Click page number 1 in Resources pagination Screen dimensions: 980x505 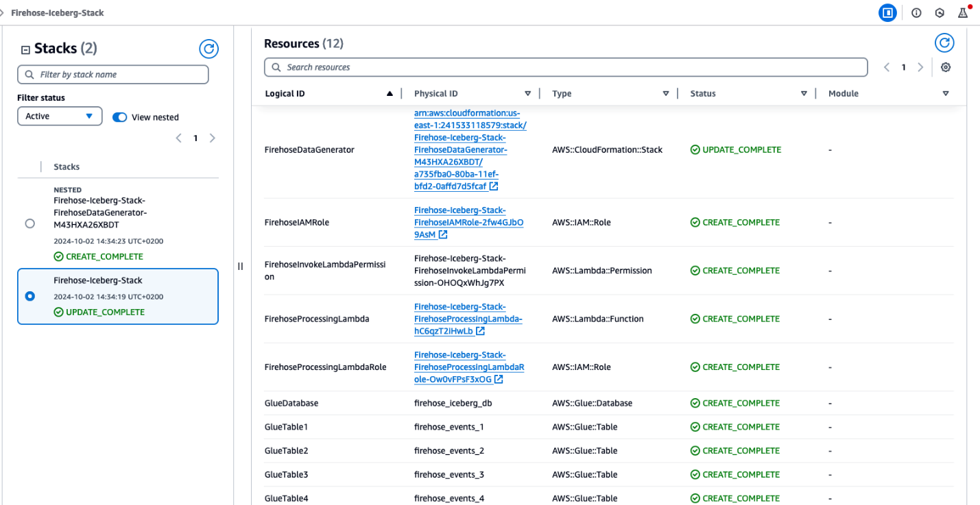[x=904, y=67]
